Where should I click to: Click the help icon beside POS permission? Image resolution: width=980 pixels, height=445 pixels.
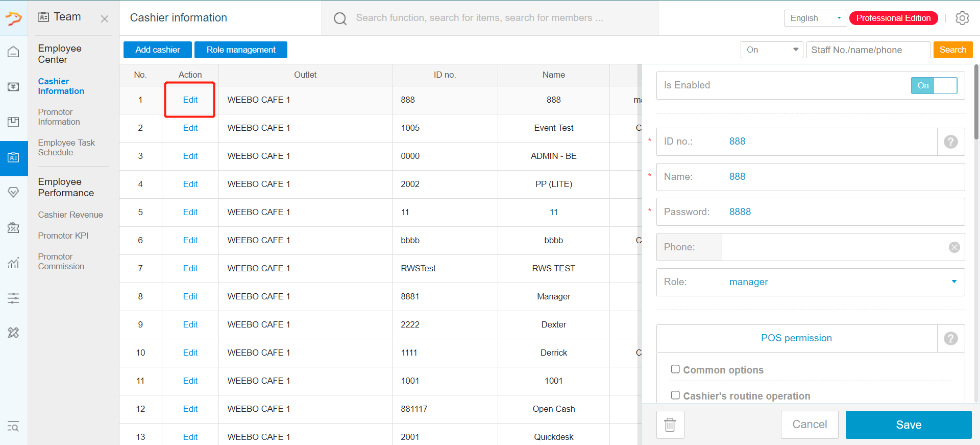pyautogui.click(x=951, y=338)
